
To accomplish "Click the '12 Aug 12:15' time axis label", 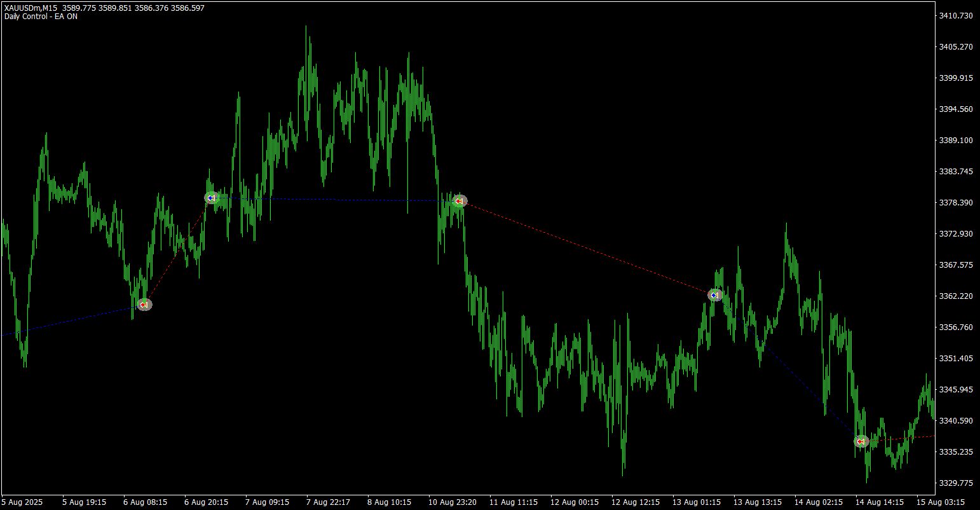I will 636,502.
